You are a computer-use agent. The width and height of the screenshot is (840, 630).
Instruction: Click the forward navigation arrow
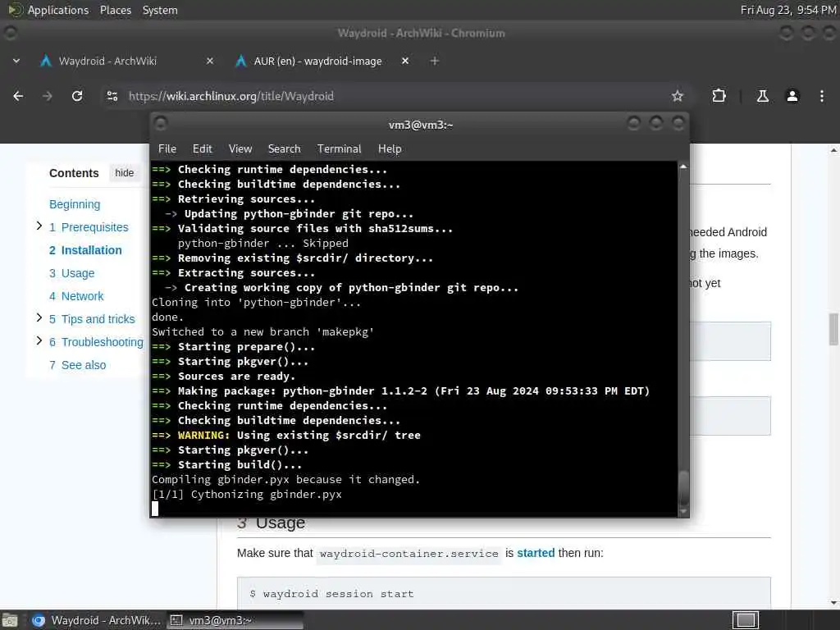(48, 96)
